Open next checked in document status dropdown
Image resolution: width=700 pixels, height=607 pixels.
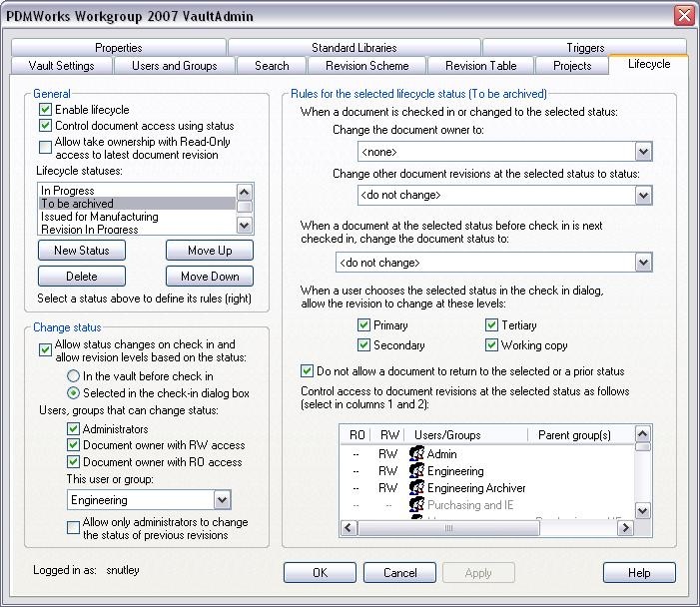[643, 263]
